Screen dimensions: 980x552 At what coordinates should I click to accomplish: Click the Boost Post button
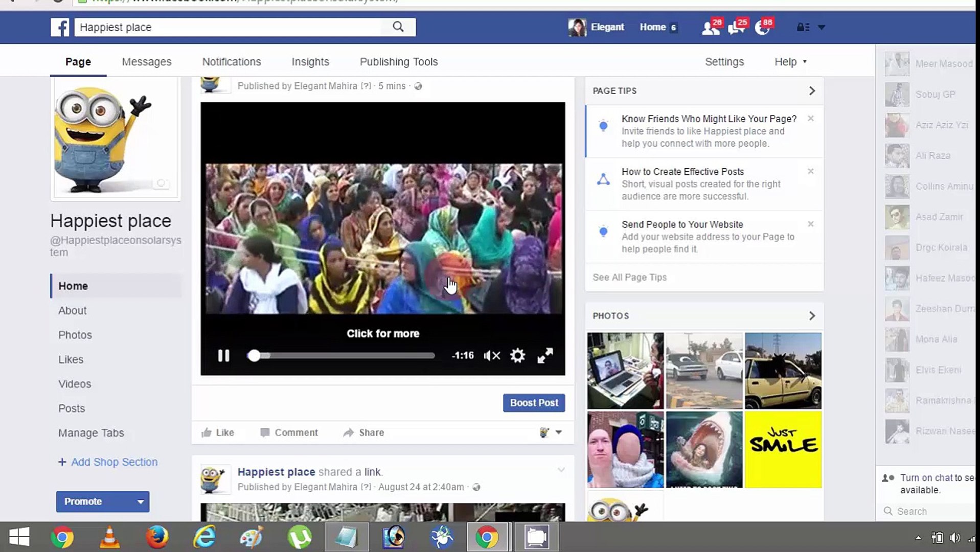tap(533, 403)
